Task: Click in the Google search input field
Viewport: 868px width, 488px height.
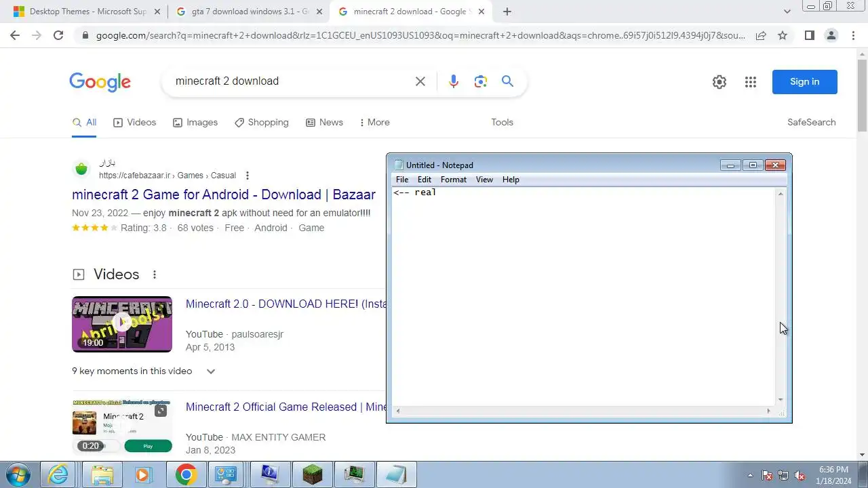Action: point(292,81)
